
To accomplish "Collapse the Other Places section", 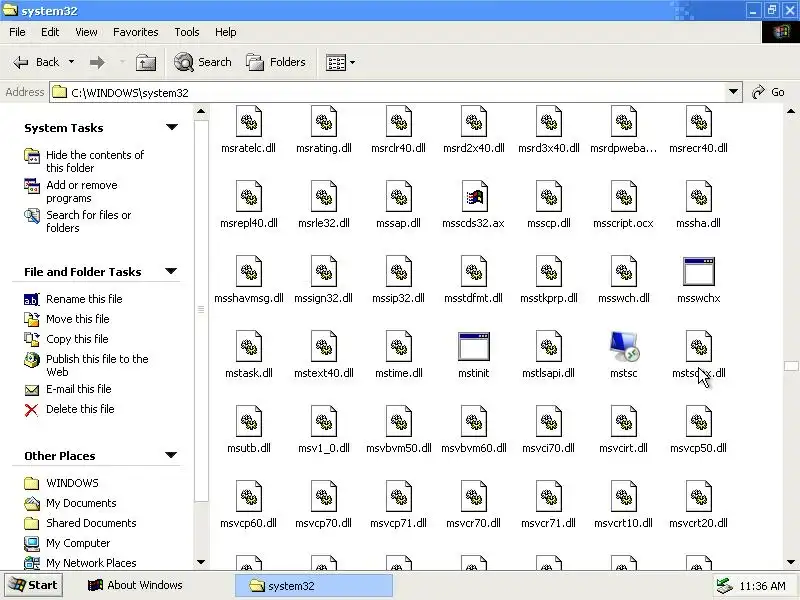I will tap(171, 455).
